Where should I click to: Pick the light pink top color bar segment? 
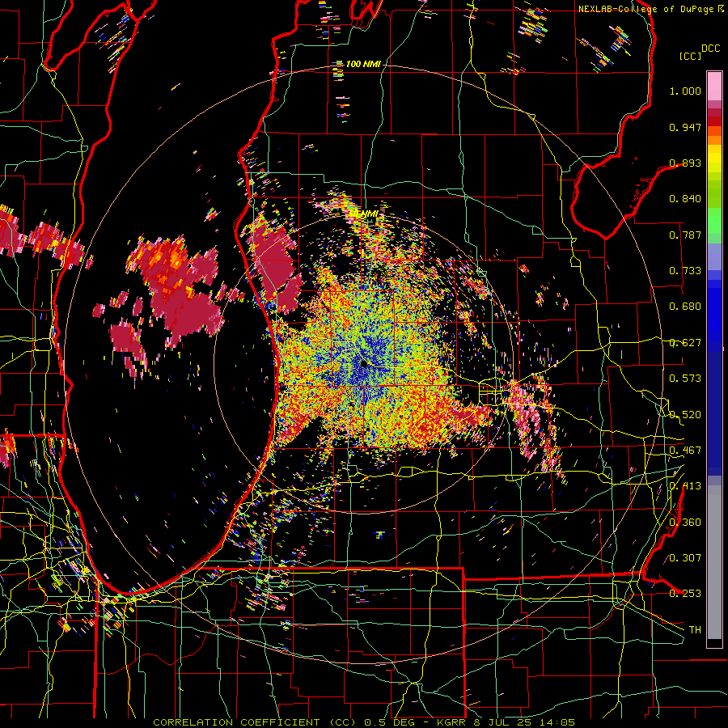tap(714, 86)
